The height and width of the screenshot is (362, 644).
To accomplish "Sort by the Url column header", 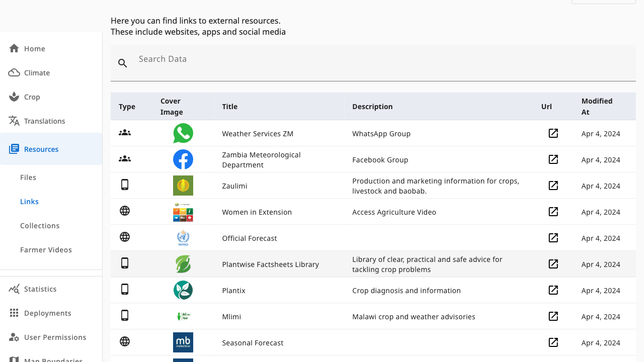I will point(546,107).
